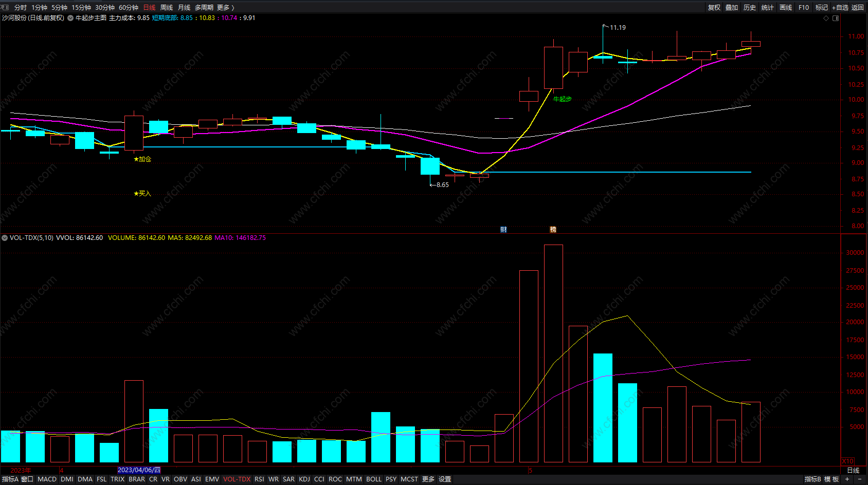Switch indicator to ROC
The width and height of the screenshot is (868, 485).
pos(335,479)
